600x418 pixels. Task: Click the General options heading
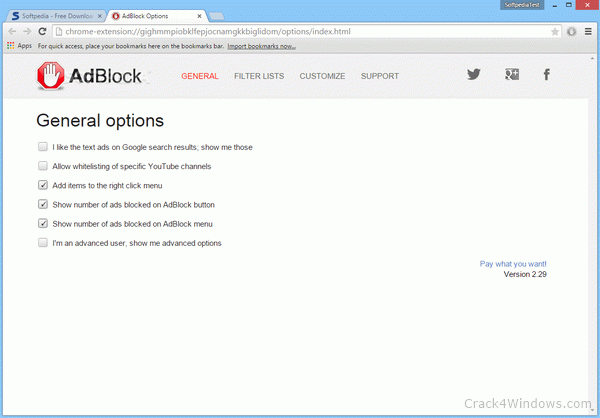[100, 121]
